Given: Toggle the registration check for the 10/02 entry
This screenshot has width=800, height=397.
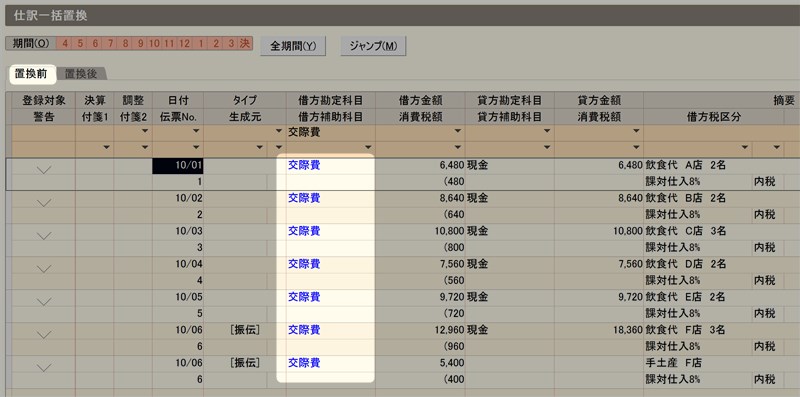Looking at the screenshot, I should pos(44,203).
